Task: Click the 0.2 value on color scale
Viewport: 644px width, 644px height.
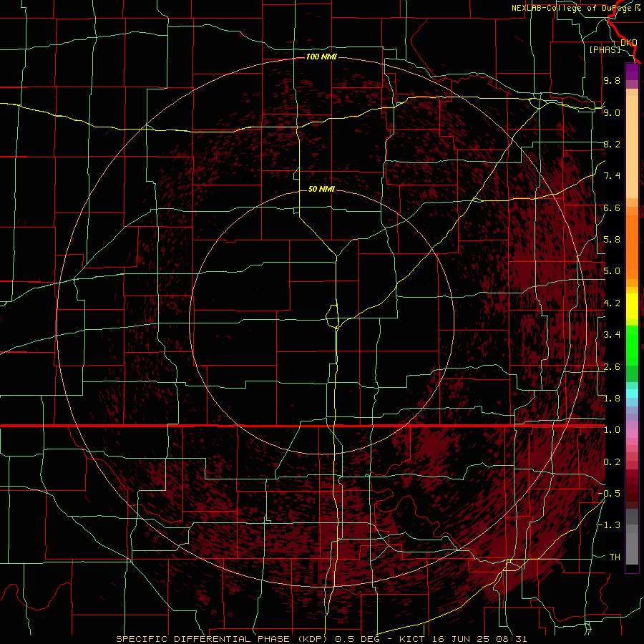Action: click(612, 462)
